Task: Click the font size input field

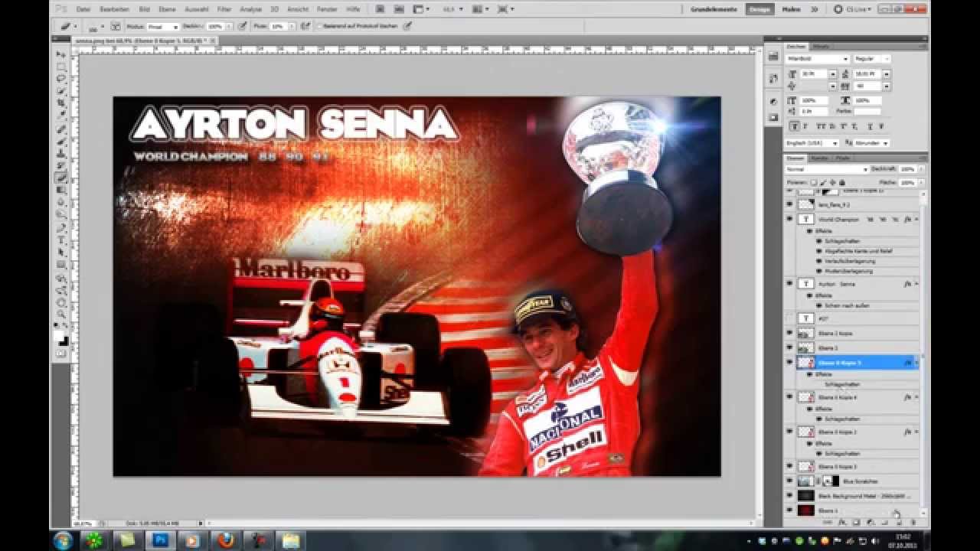Action: pyautogui.click(x=813, y=74)
